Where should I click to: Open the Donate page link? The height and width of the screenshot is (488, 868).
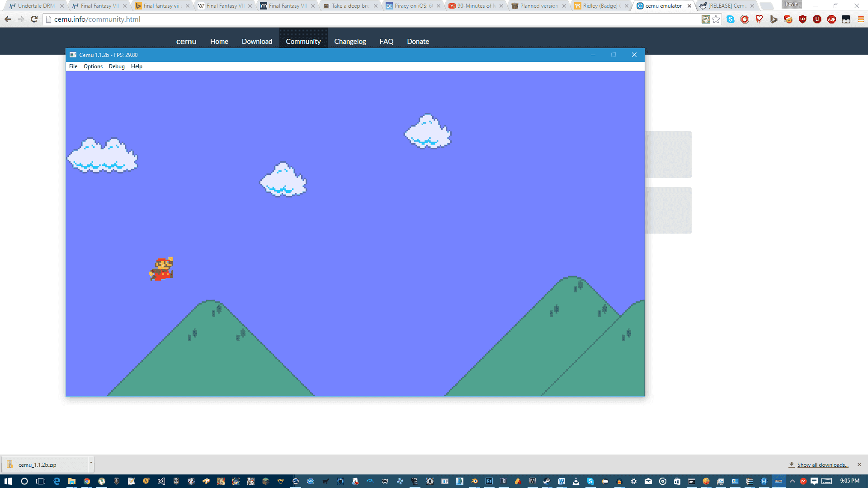coord(418,42)
